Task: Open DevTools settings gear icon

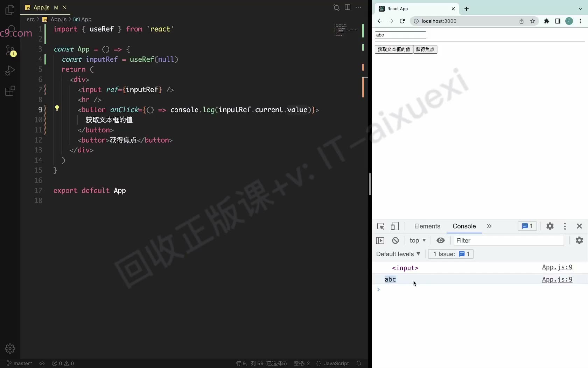Action: point(550,226)
